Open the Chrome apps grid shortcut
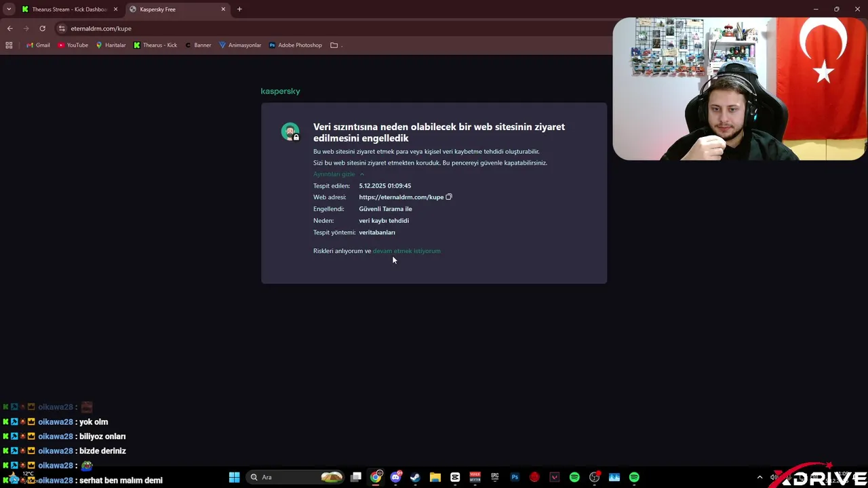This screenshot has height=488, width=868. click(9, 45)
